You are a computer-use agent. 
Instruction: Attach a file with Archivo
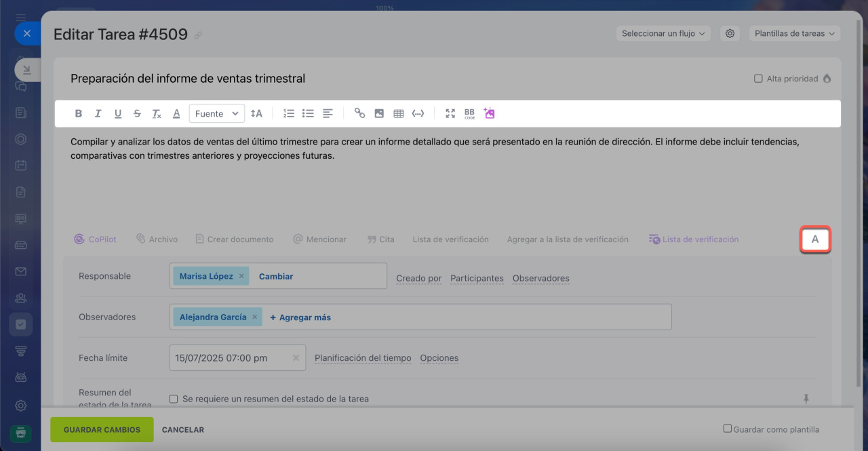(x=157, y=239)
